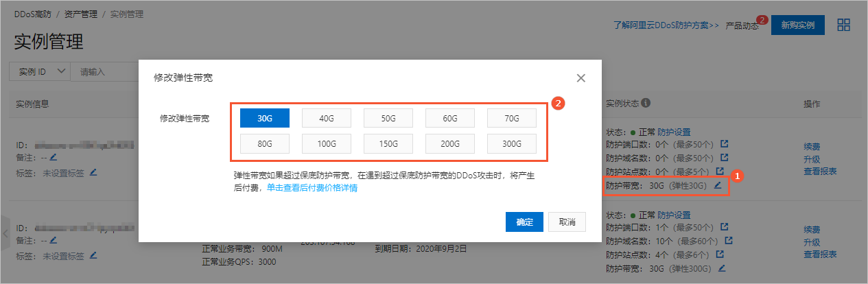
Task: Expand the 实例 ID filter dropdown
Action: click(x=40, y=71)
